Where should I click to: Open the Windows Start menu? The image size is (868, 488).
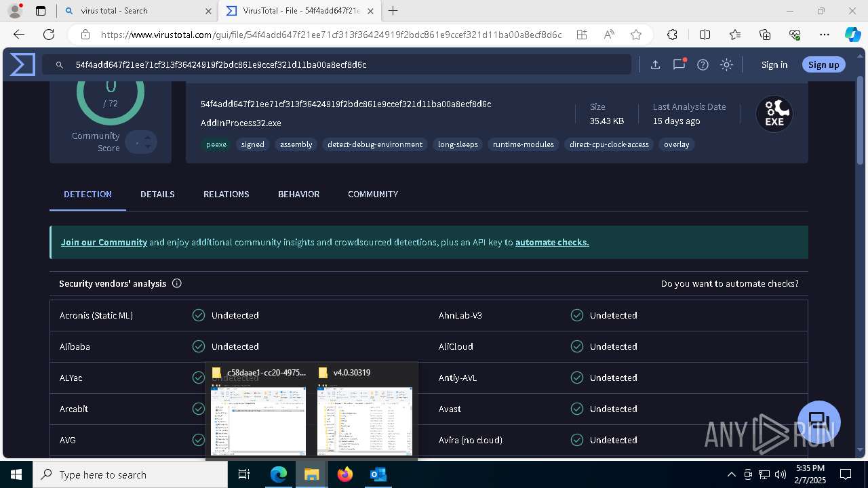click(16, 474)
